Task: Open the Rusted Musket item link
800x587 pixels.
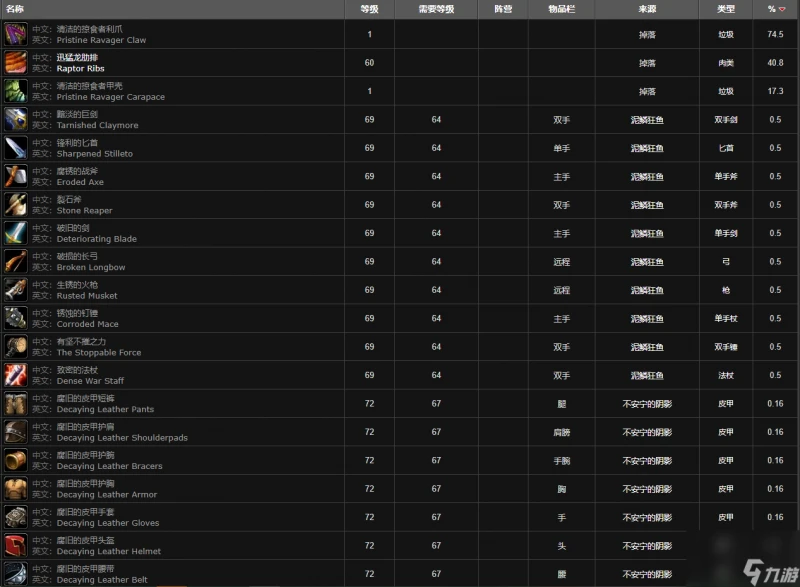Action: click(86, 296)
